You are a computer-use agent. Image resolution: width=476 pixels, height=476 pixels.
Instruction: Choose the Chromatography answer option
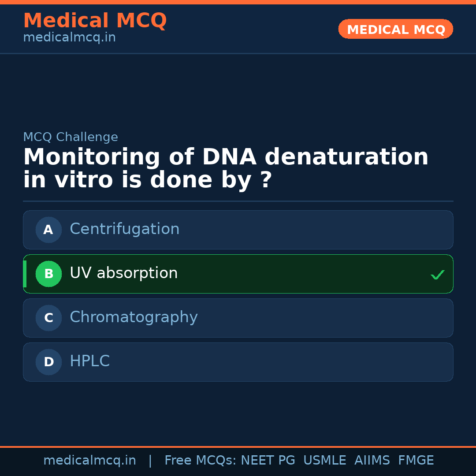click(x=134, y=317)
